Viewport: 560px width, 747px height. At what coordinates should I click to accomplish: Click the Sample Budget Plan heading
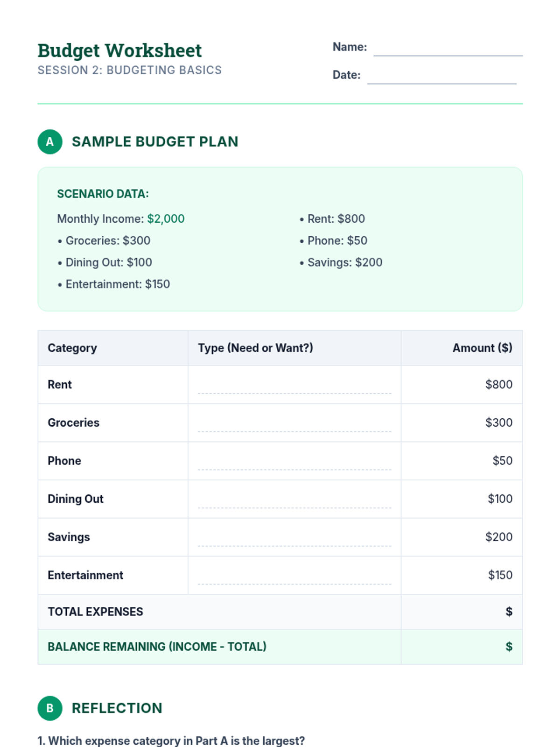(155, 142)
